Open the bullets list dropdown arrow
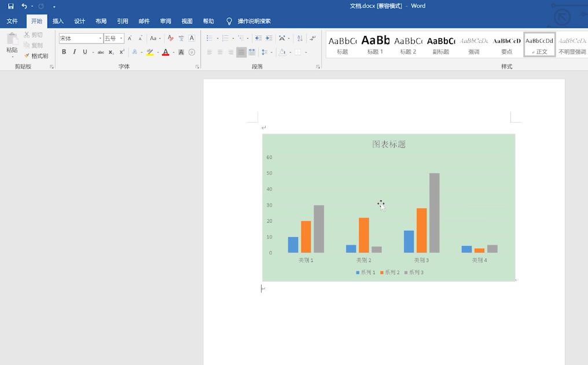This screenshot has height=365, width=588. (x=218, y=38)
